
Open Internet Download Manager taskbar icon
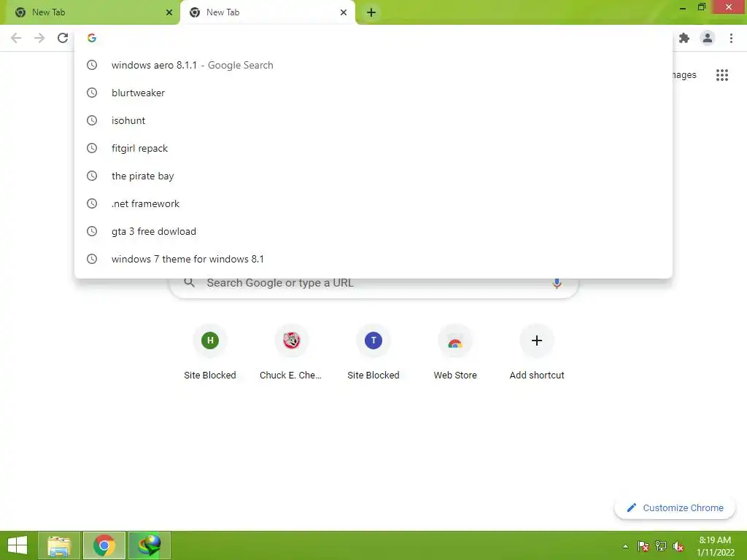click(x=149, y=545)
